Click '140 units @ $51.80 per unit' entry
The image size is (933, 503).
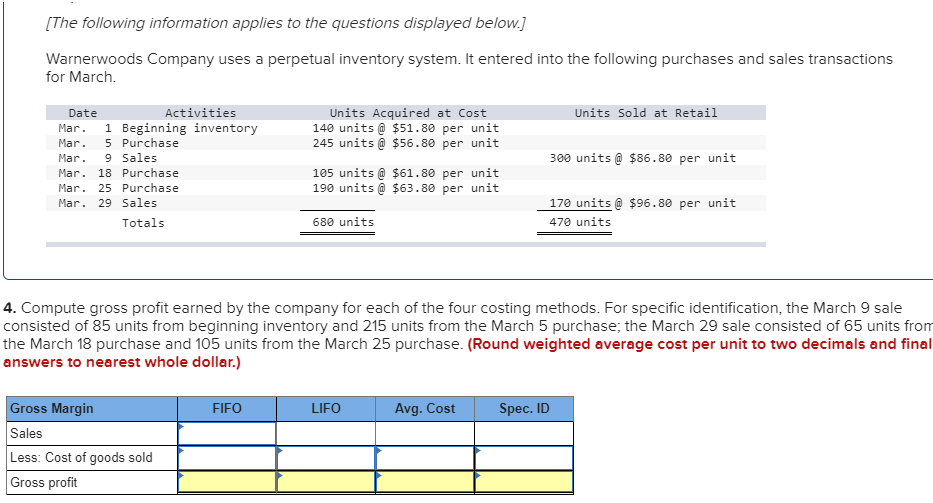406,128
